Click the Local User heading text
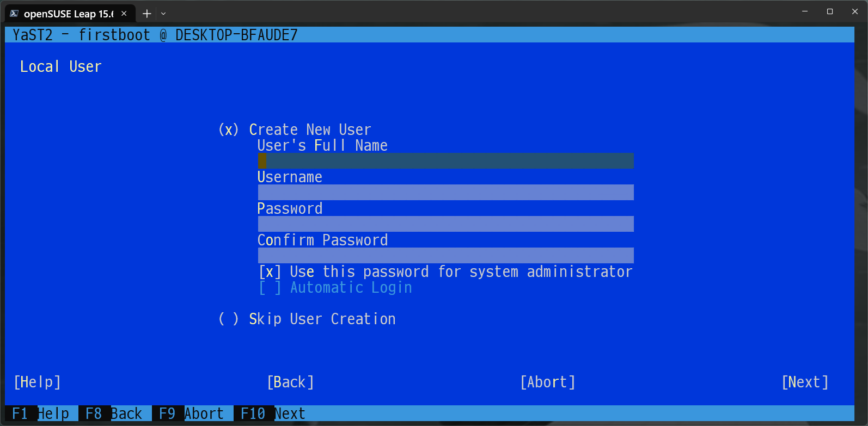868x426 pixels. pos(61,67)
